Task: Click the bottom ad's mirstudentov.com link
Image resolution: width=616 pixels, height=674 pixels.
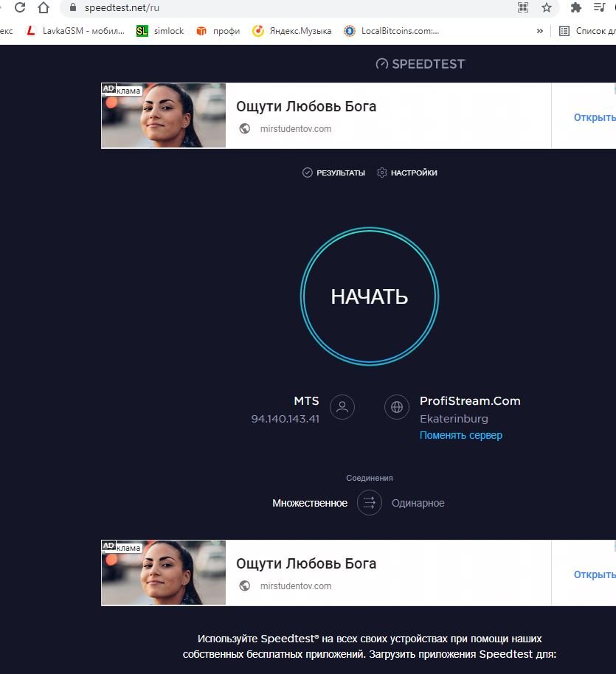Action: [x=296, y=586]
